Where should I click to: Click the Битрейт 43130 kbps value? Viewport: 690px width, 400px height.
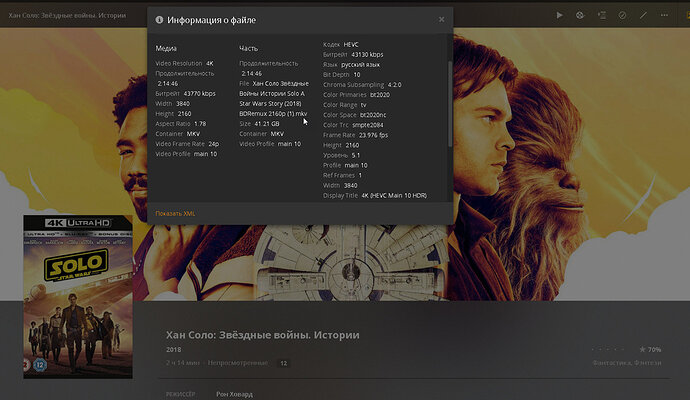click(367, 55)
